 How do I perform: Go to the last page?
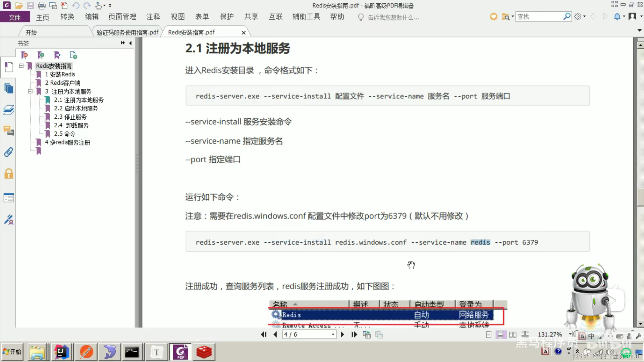point(354,335)
